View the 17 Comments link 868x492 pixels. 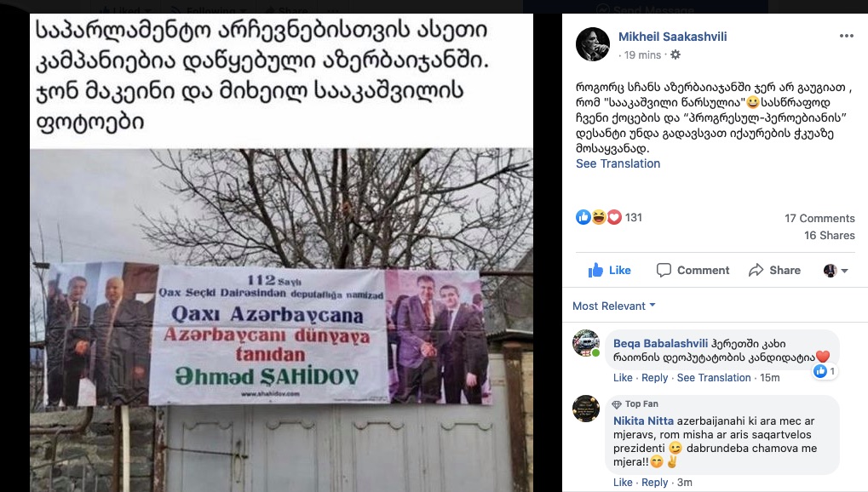[819, 218]
